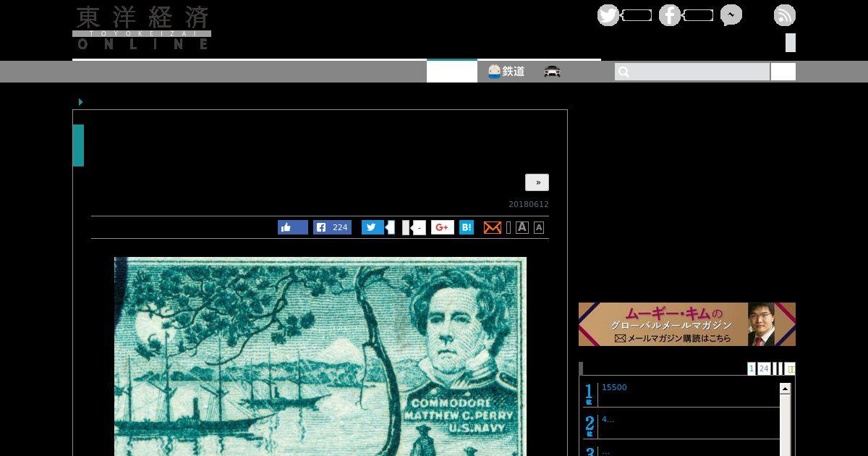The width and height of the screenshot is (868, 456).
Task: Submit search with the white button
Action: [x=783, y=72]
